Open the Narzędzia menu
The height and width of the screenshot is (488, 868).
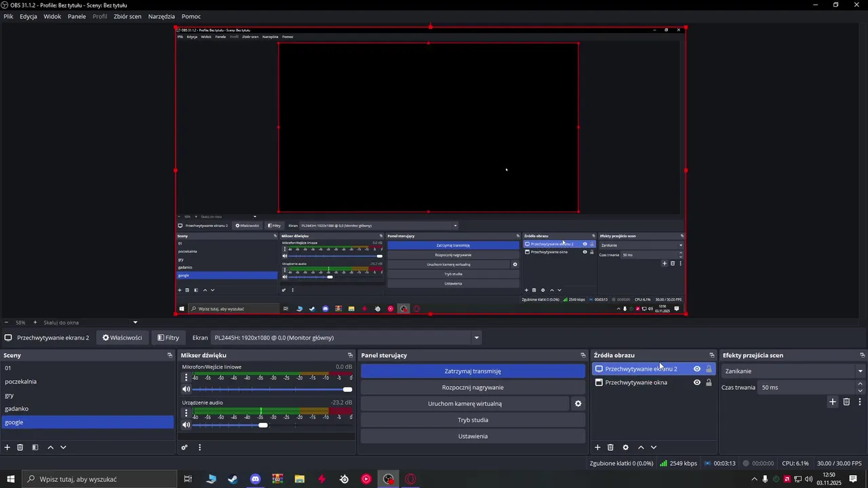coord(161,16)
